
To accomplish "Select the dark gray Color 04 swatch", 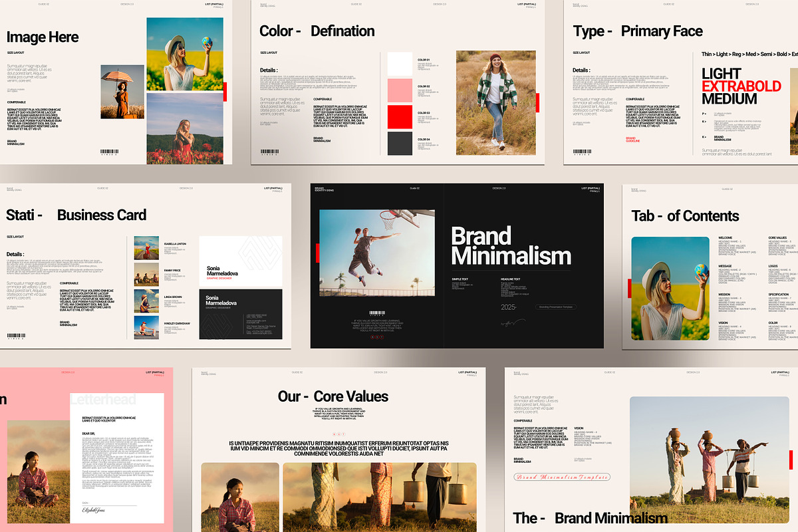I will point(400,144).
